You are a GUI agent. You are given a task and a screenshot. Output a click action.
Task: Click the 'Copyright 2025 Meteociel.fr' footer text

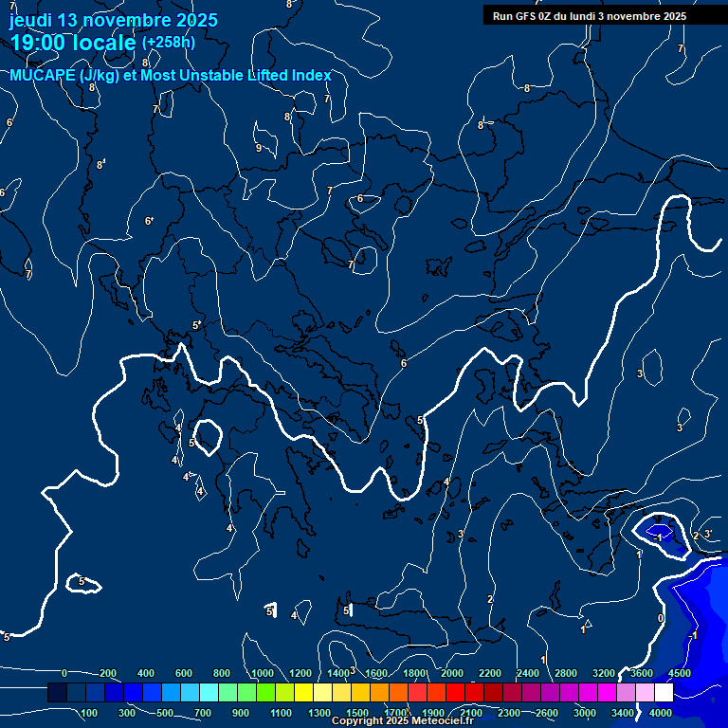pos(403,720)
